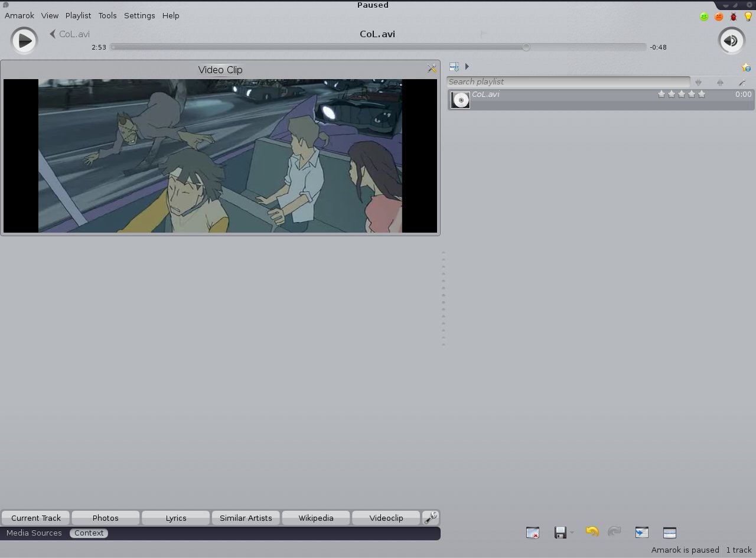The image size is (756, 558).
Task: Clear the playlist with toolbar icon
Action: pyautogui.click(x=532, y=533)
